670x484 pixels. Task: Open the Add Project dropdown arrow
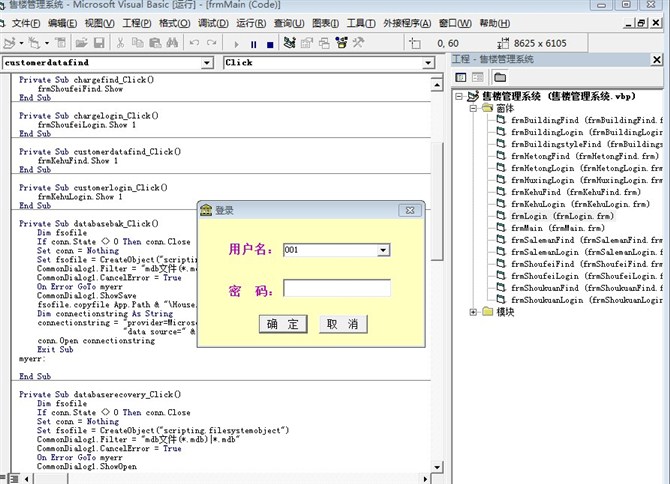tap(21, 43)
